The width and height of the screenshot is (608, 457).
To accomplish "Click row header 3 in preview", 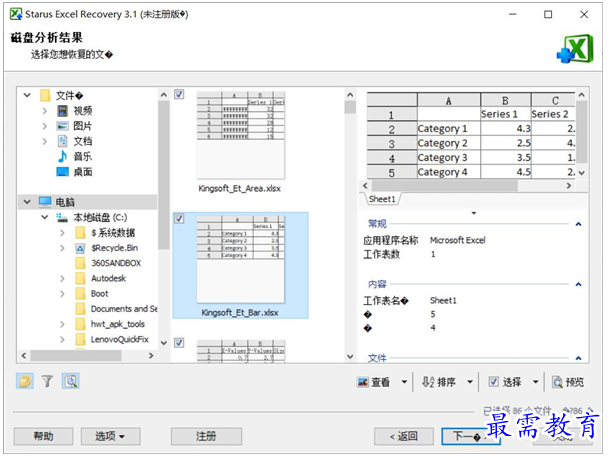I will click(x=392, y=143).
